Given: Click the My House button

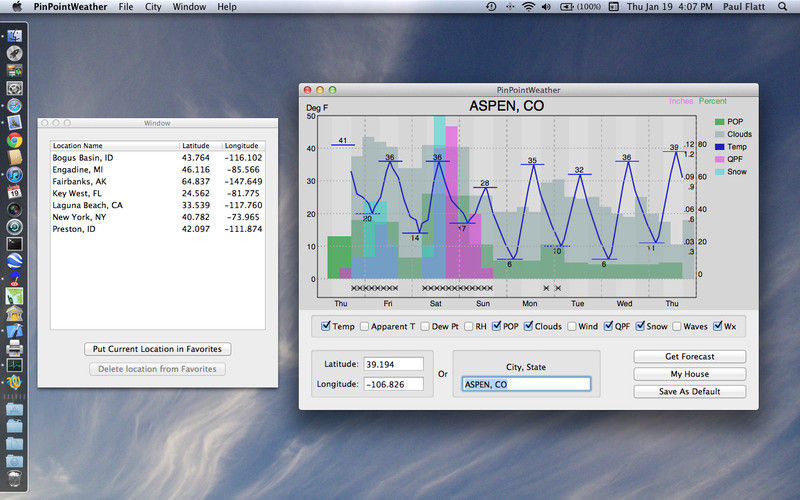Looking at the screenshot, I should [x=690, y=374].
